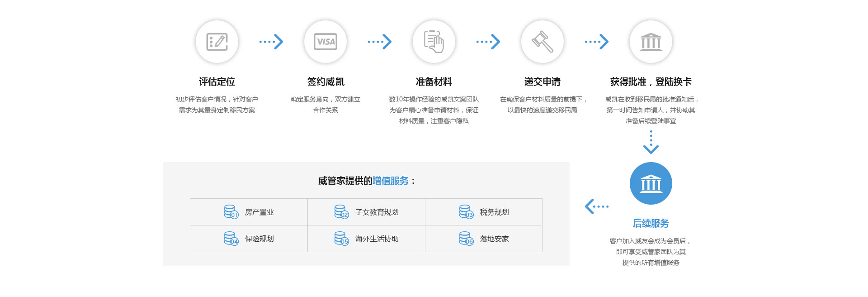
Task: Click the 05 database icon beside 海外生活协助
Action: (341, 239)
